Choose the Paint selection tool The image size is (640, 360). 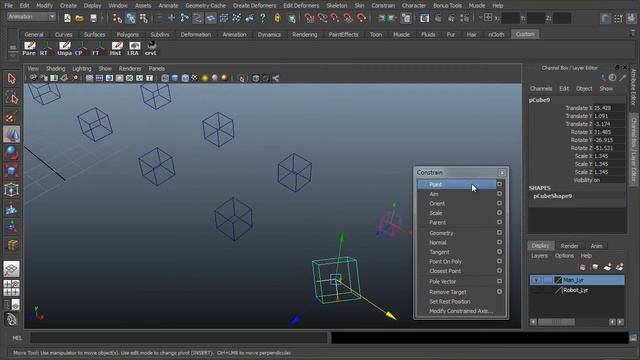(x=11, y=117)
